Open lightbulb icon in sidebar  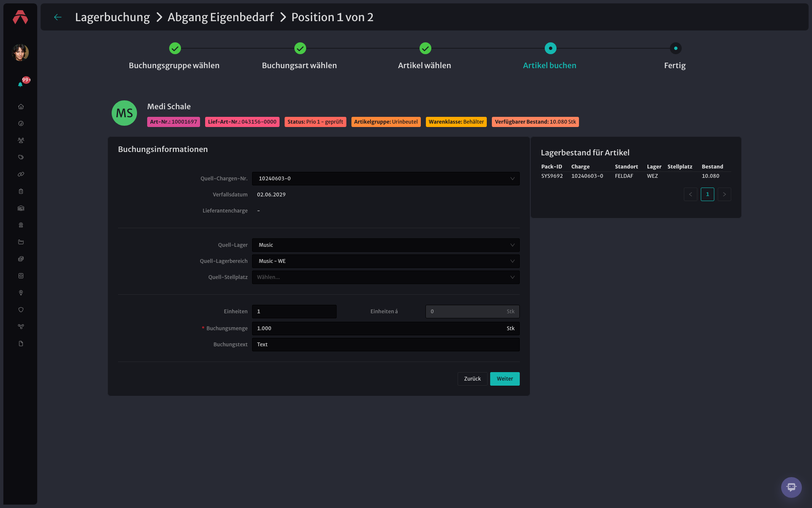tap(21, 293)
